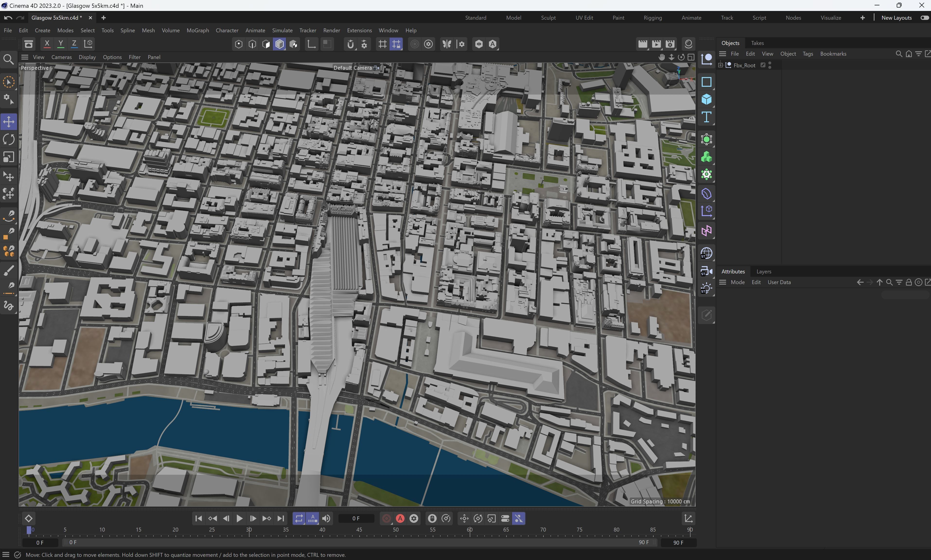Toggle Fbx_Root visibility dots
Viewport: 931px width, 560px height.
click(770, 65)
